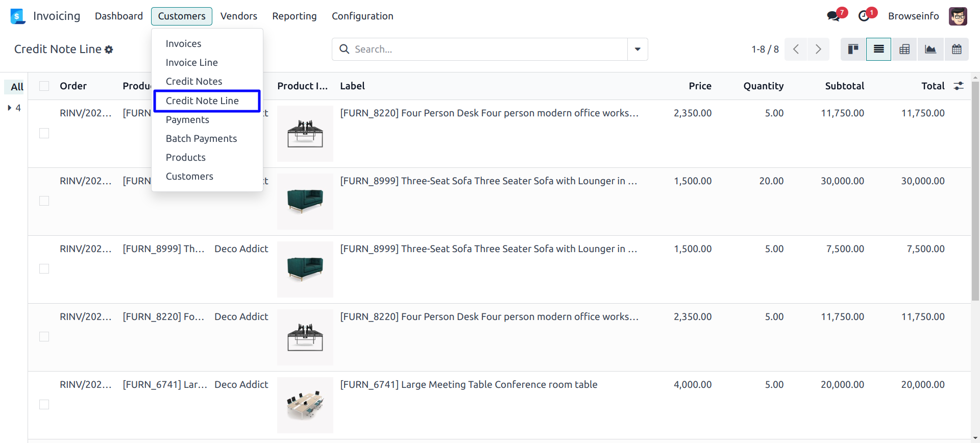The image size is (980, 443).
Task: Sort by Quantity column header
Action: click(763, 86)
